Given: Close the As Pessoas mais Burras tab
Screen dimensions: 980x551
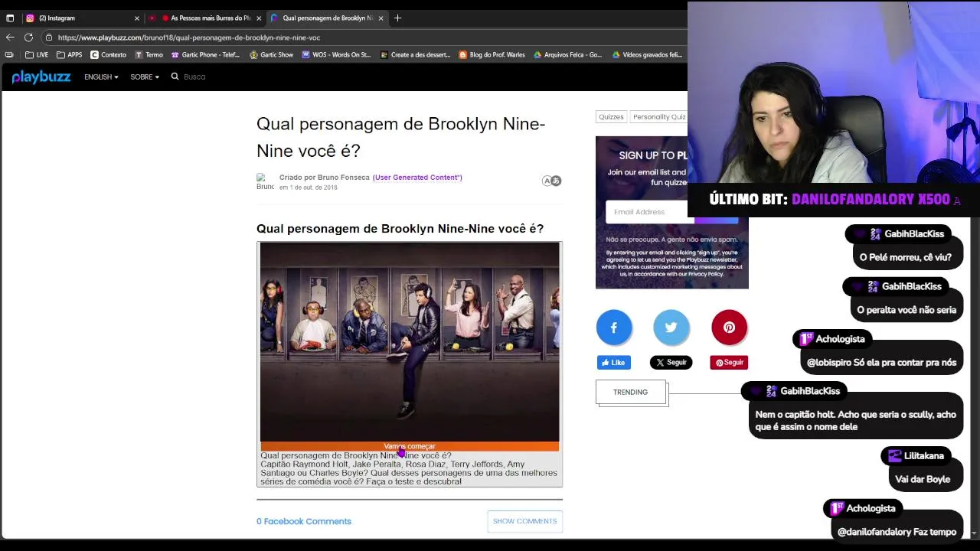Looking at the screenshot, I should pyautogui.click(x=259, y=18).
